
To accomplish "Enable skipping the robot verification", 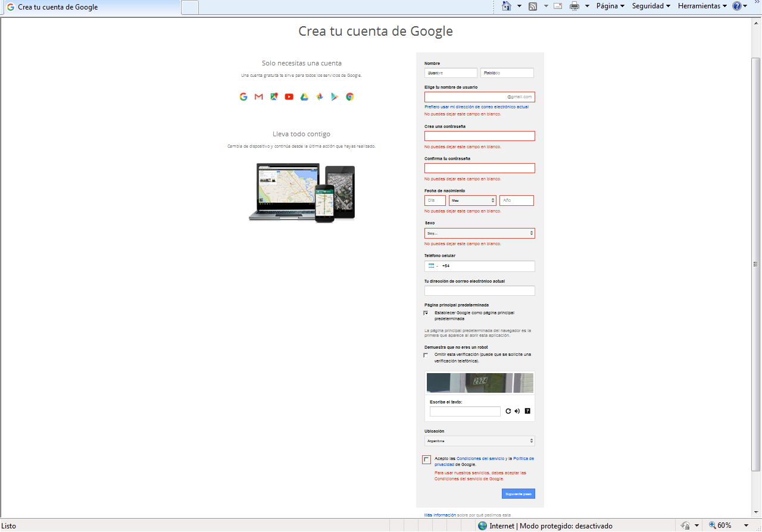I will (426, 355).
